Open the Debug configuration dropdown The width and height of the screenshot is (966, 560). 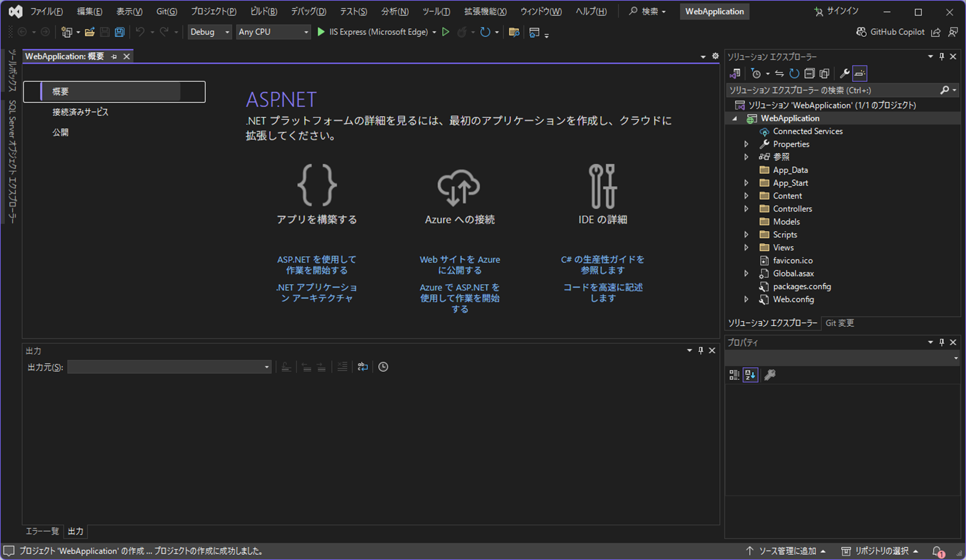(210, 32)
